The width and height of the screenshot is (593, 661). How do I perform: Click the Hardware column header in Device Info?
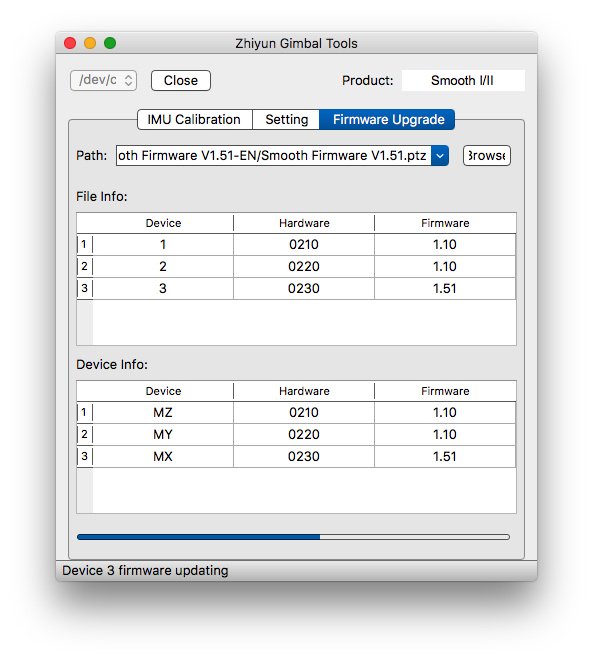tap(304, 391)
